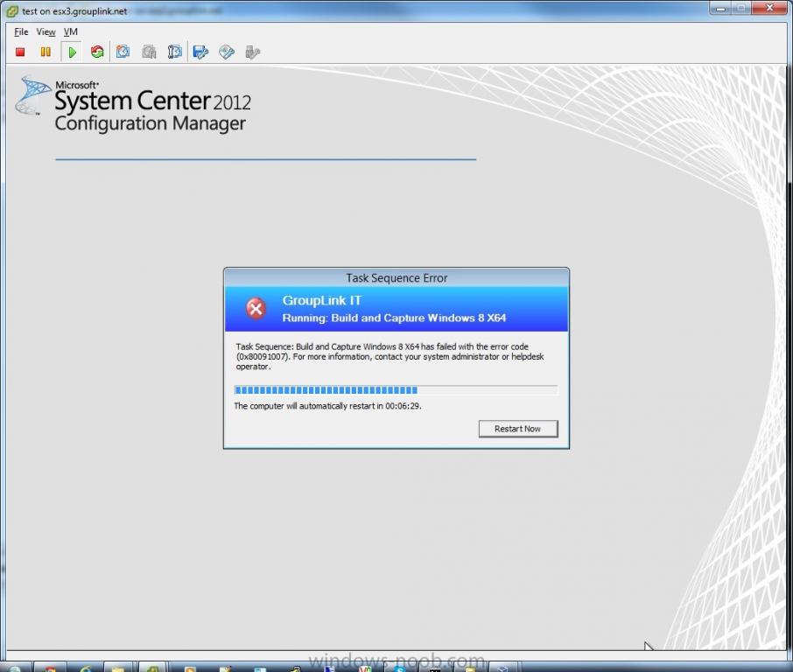Click the automatic restart countdown text
Image resolution: width=793 pixels, height=672 pixels.
coord(327,406)
